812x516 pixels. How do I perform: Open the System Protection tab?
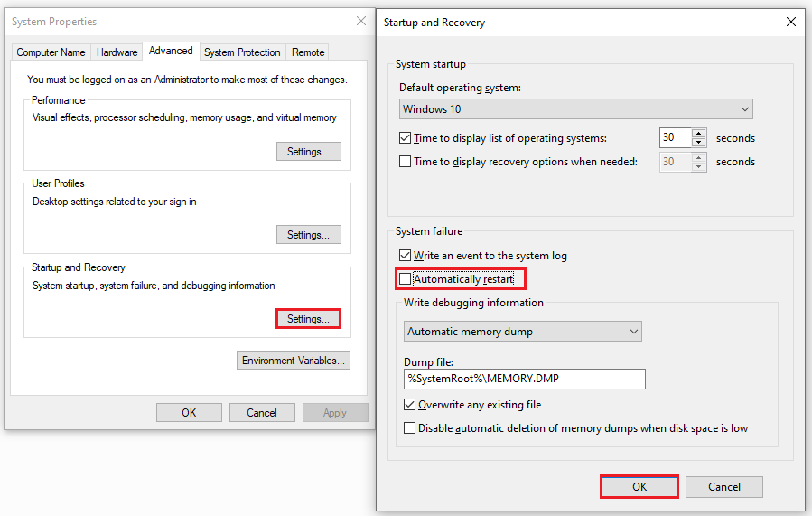click(242, 52)
